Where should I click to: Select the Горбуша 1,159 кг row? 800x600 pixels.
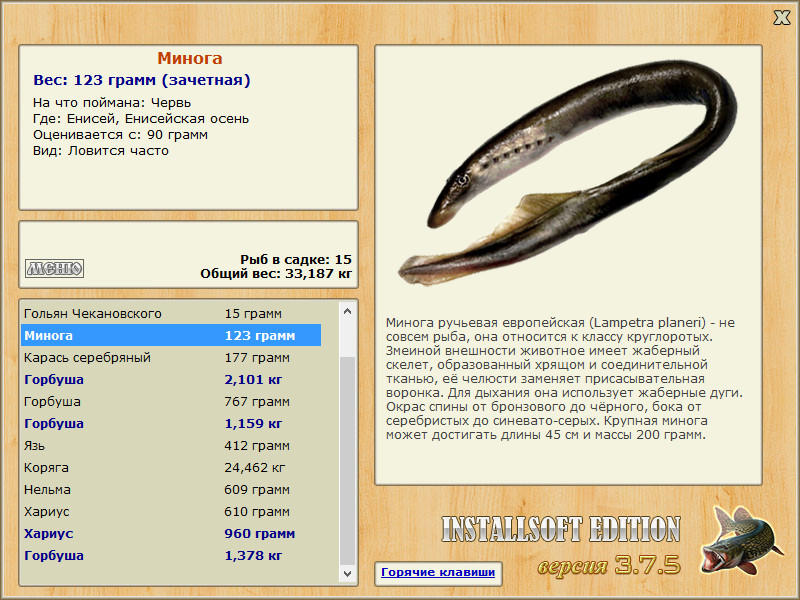coord(171,423)
